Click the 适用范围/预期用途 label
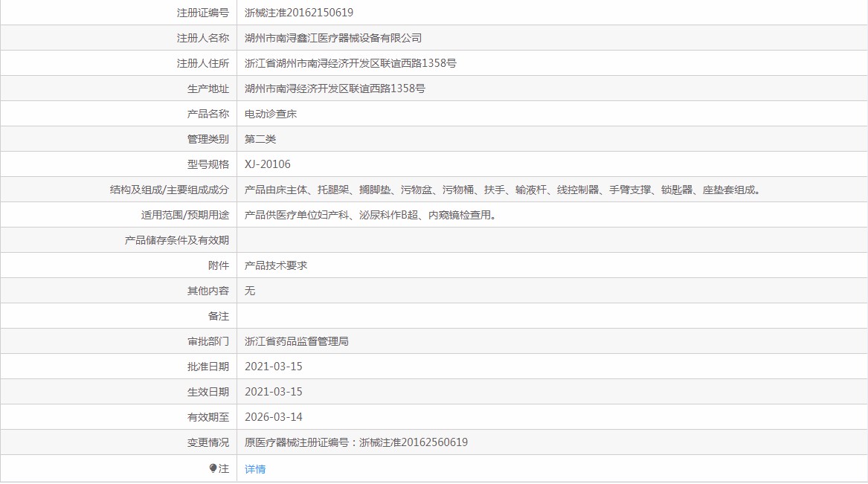The width and height of the screenshot is (868, 484). click(x=185, y=215)
